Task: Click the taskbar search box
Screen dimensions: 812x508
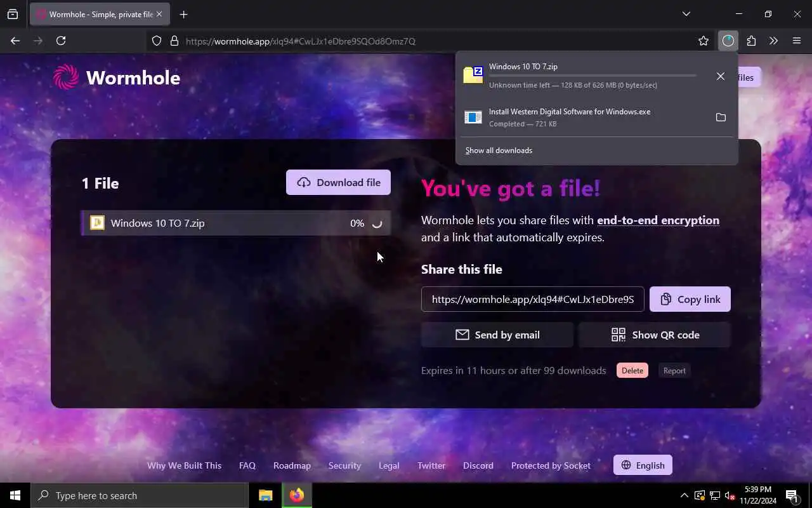Action: coord(140,495)
